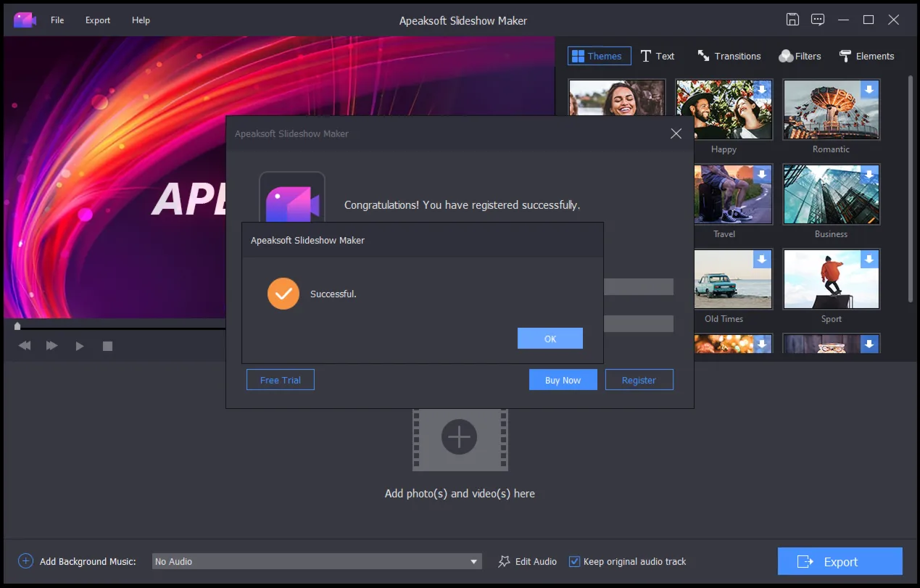The width and height of the screenshot is (920, 588).
Task: Download the Travel theme
Action: coord(761,175)
